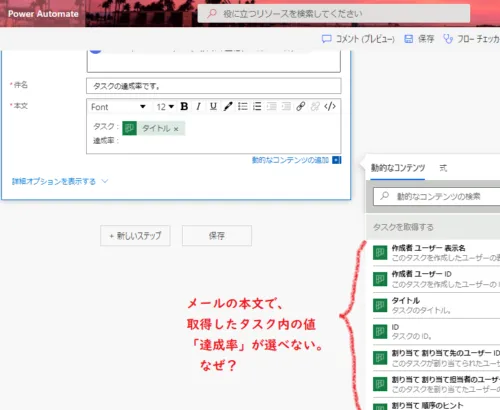Expand 詳細オプションを表示する section
Image resolution: width=500 pixels, height=410 pixels.
[x=60, y=182]
